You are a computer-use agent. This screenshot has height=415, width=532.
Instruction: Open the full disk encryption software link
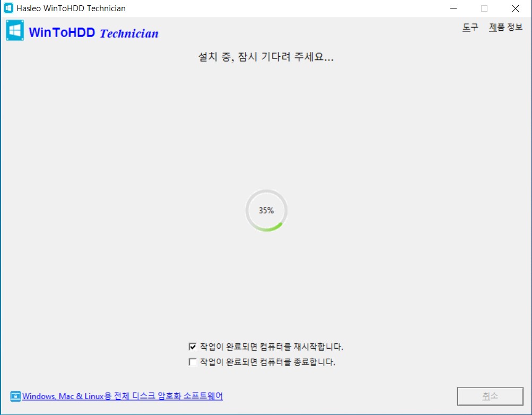click(123, 396)
